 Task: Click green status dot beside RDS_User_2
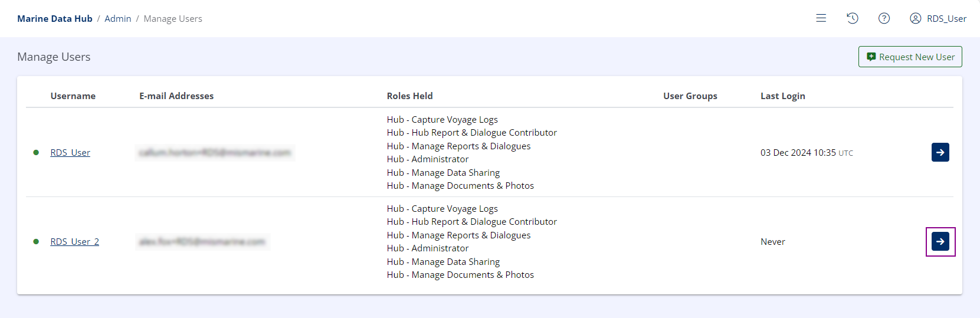36,242
